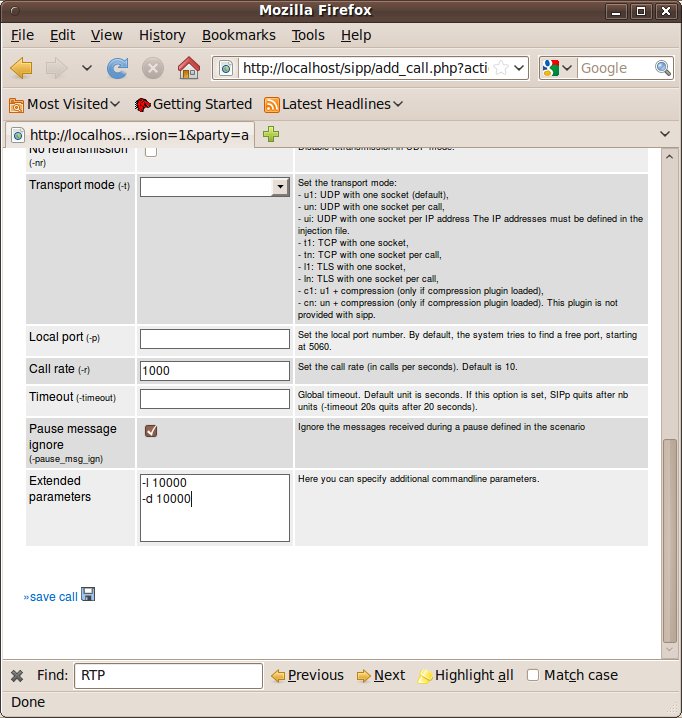Screen dimensions: 682x718
Task: Open the Bookmarks menu
Action: [x=238, y=35]
